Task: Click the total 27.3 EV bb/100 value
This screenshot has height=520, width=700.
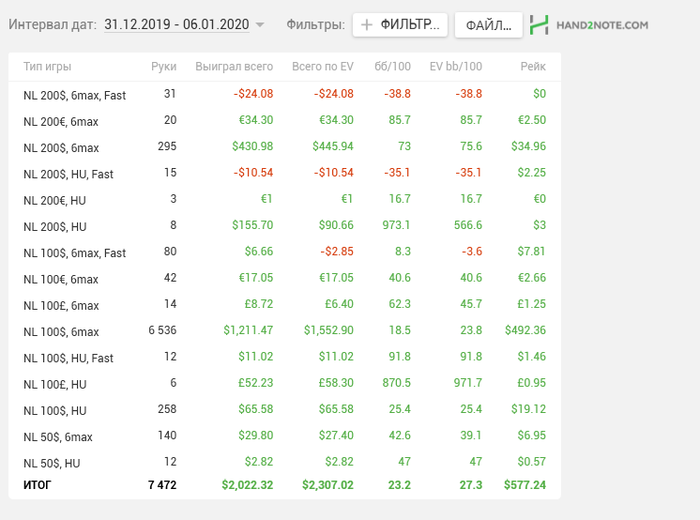Action: pos(471,485)
